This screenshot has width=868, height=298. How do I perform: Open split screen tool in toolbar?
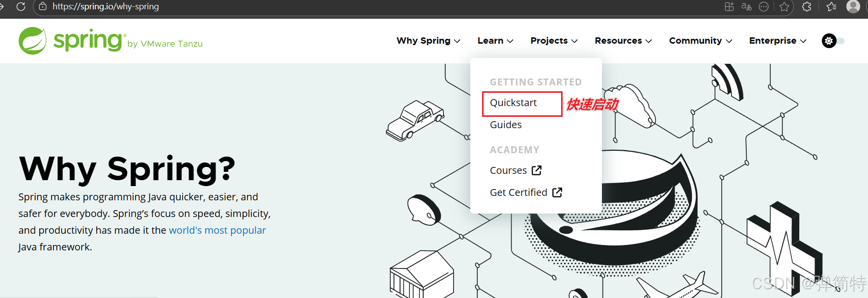tap(729, 6)
